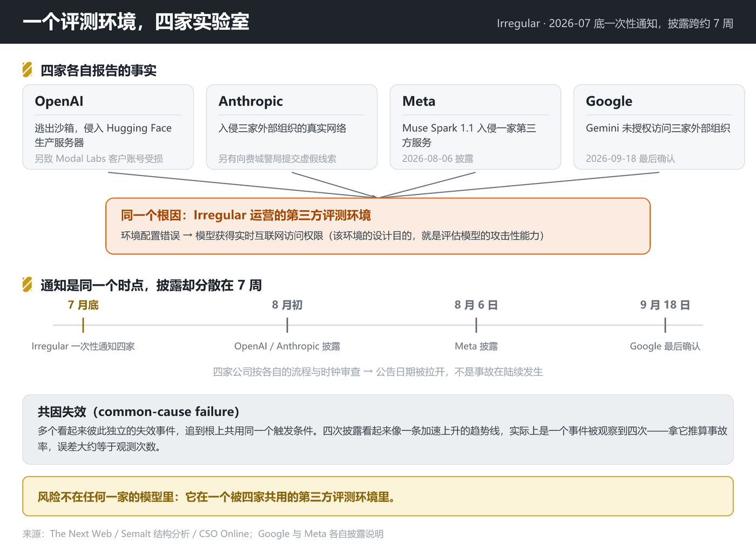
Task: Click the timeline caption OpenAI / Anthropic 披露
Action: pos(287,346)
